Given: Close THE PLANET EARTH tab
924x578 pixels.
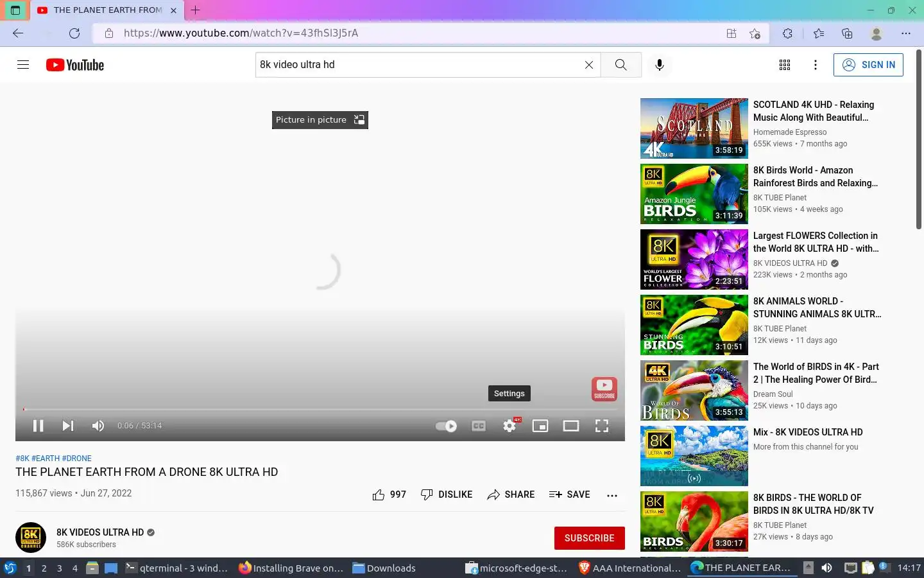Looking at the screenshot, I should point(173,10).
